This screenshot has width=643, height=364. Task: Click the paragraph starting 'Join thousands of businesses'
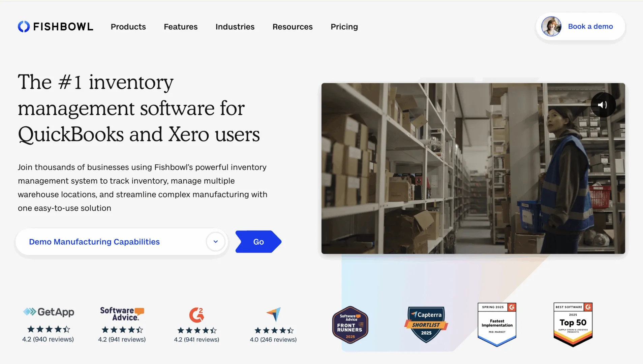coord(143,188)
